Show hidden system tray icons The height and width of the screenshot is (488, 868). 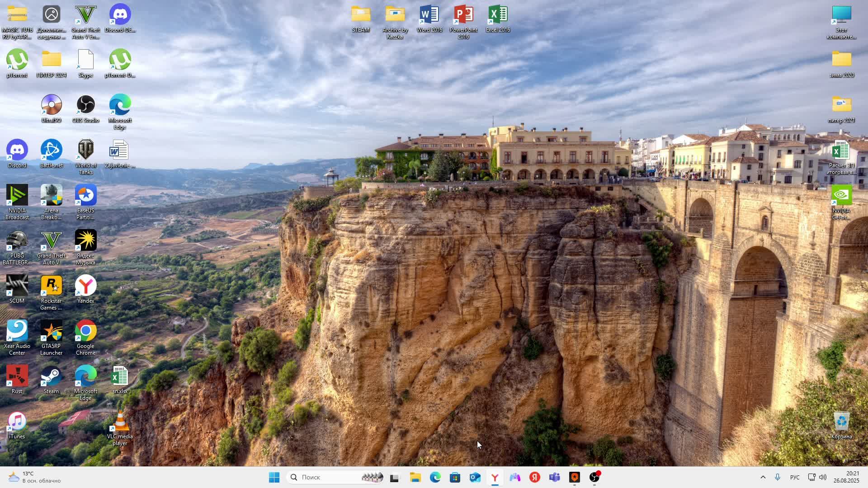click(763, 477)
